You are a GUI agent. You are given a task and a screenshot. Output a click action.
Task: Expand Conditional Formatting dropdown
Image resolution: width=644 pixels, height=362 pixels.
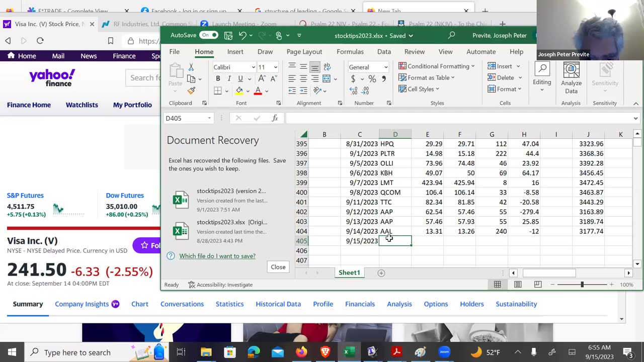[473, 66]
